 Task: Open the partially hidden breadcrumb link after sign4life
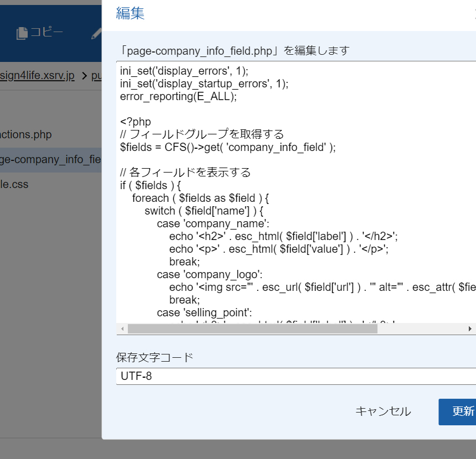pyautogui.click(x=96, y=76)
